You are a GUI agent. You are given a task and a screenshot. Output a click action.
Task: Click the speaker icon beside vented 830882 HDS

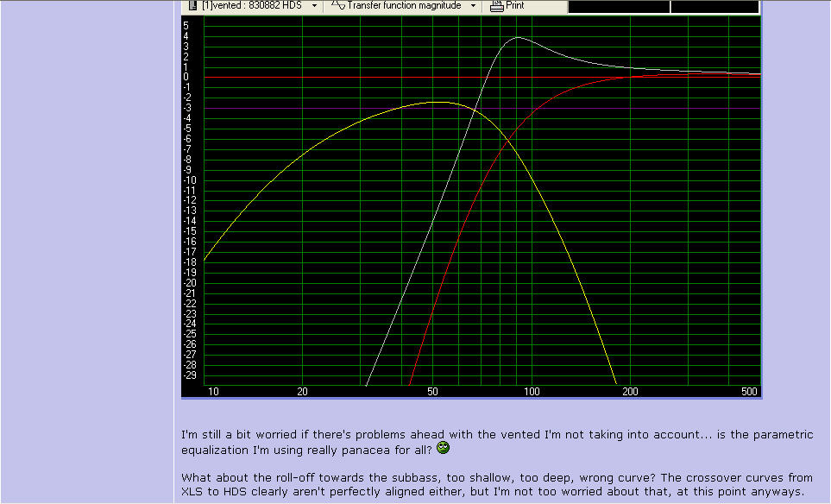[193, 6]
